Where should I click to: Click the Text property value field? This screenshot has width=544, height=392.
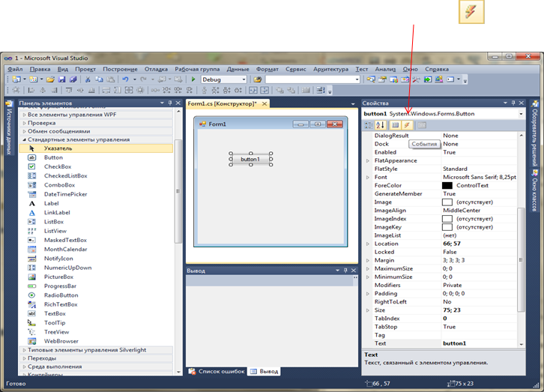click(x=480, y=343)
